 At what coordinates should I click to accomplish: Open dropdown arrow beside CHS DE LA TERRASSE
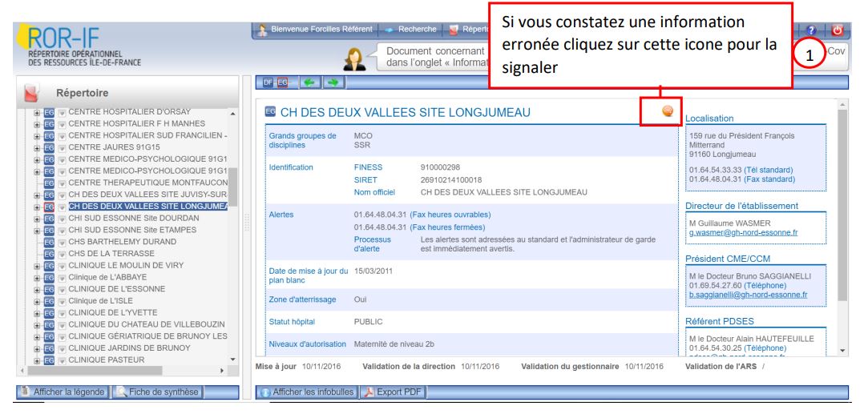62,254
